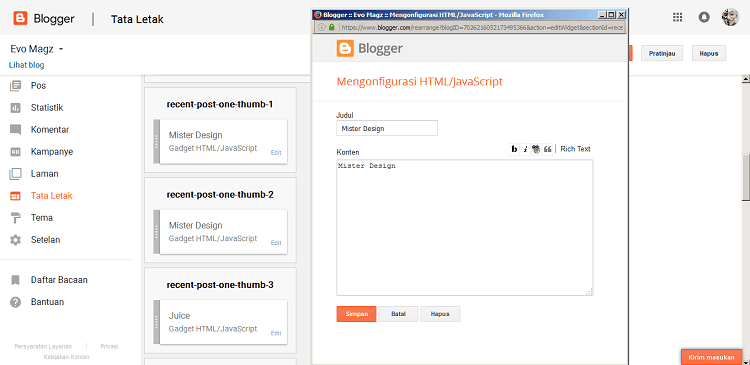
Task: Click the Pratinjau button
Action: click(x=662, y=53)
